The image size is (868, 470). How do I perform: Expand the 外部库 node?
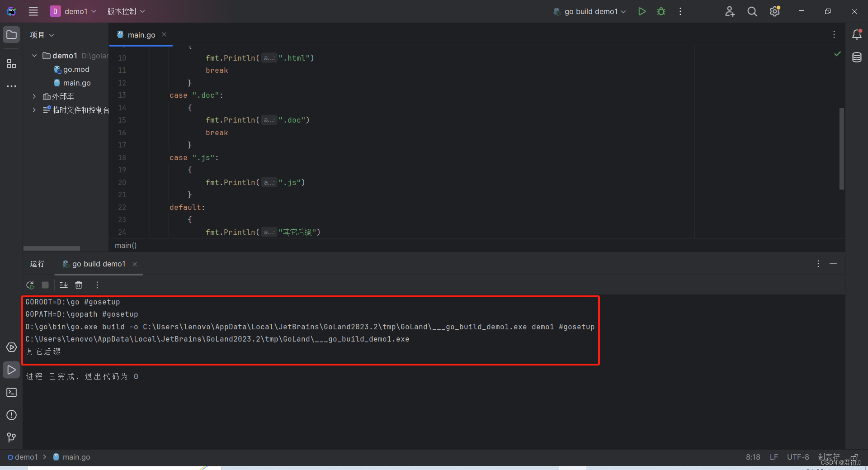point(34,96)
